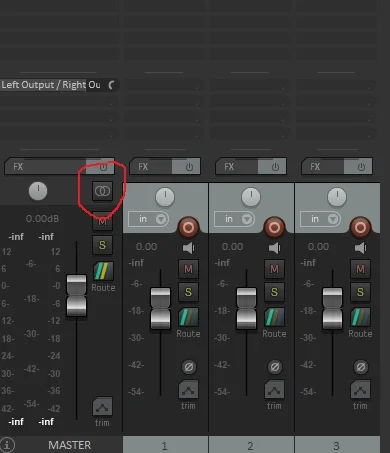
Task: Open master track envelope trim icon
Action: point(102,406)
